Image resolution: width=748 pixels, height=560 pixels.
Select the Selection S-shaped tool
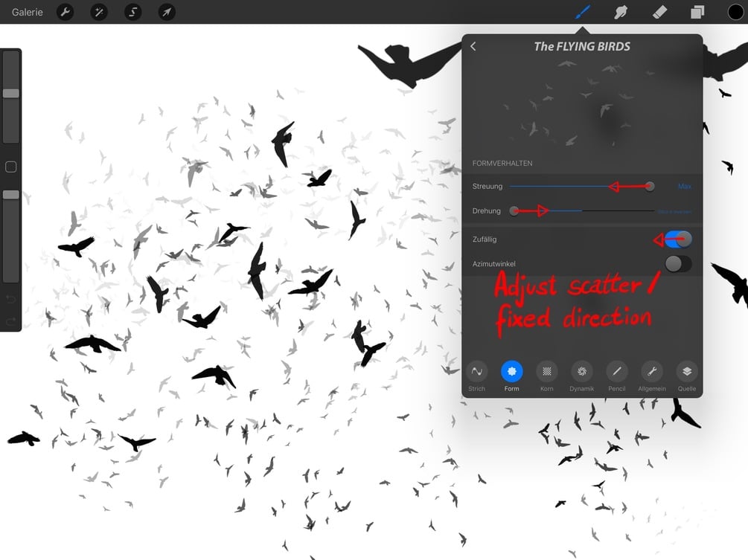coord(133,12)
